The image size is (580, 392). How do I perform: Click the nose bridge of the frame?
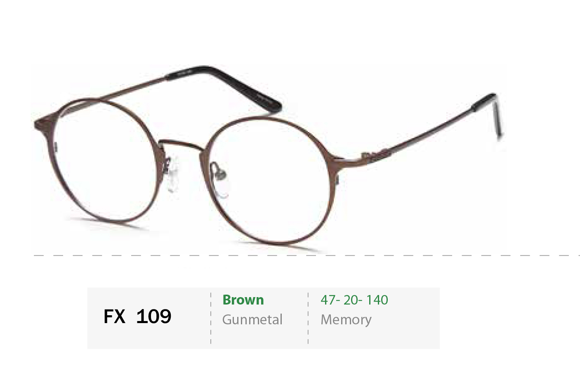click(182, 144)
